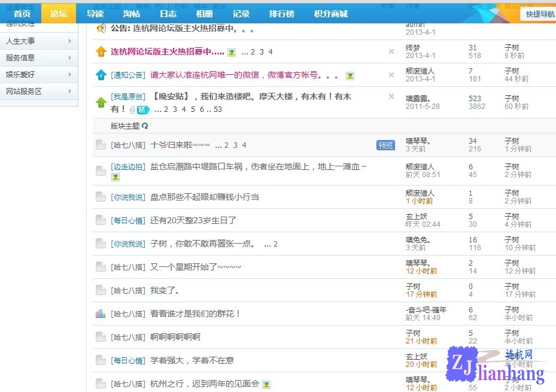Go to 淘帖 in the navigation bar
556x392 pixels.
[x=132, y=14]
